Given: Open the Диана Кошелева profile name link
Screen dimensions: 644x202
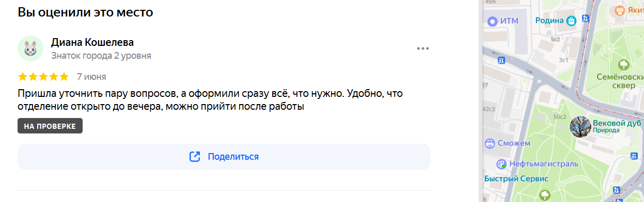Looking at the screenshot, I should click(92, 42).
